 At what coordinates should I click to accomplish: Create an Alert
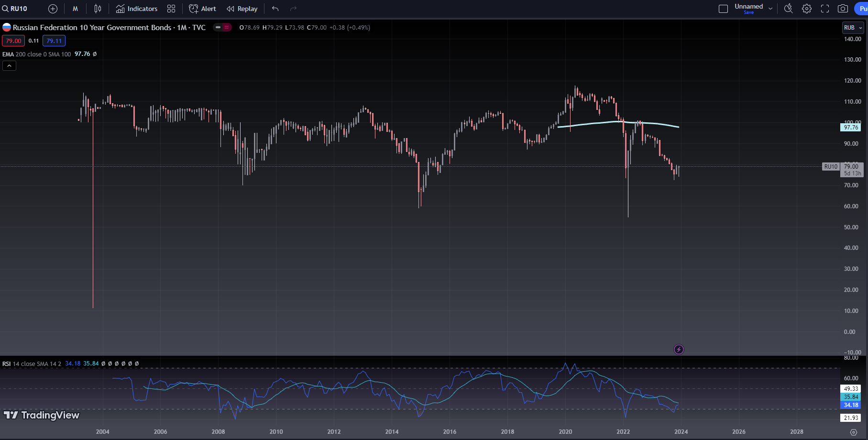click(x=203, y=9)
